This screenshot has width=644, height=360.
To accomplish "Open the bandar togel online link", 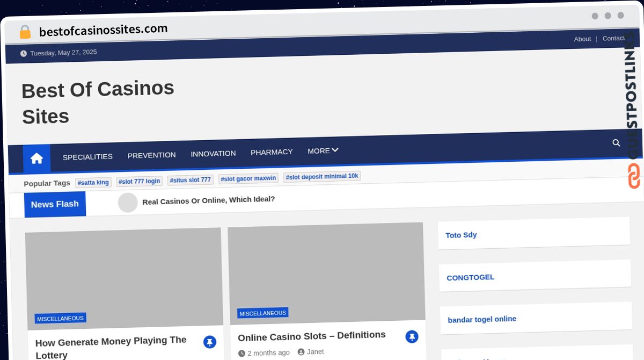I will pyautogui.click(x=482, y=319).
